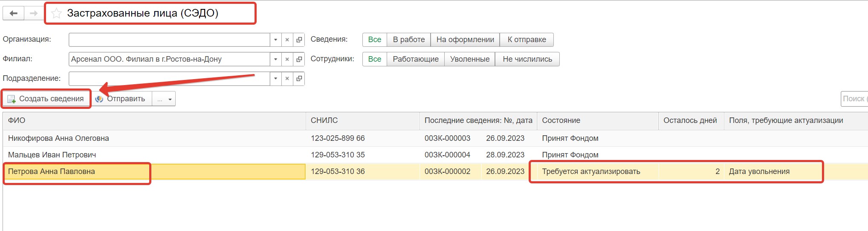The width and height of the screenshot is (868, 231).
Task: Switch Сотрудники filter to 'Уволенные'
Action: coord(469,59)
